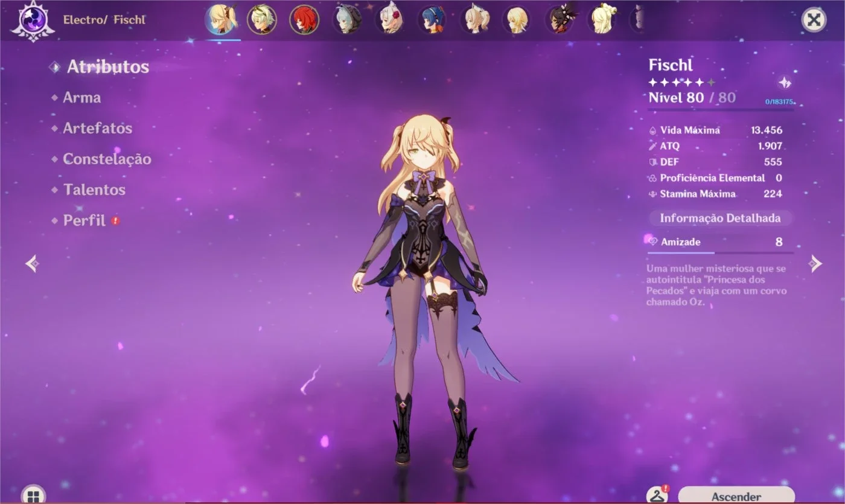Click the Stamina Máxima 224 stat
The width and height of the screenshot is (845, 504).
click(716, 194)
